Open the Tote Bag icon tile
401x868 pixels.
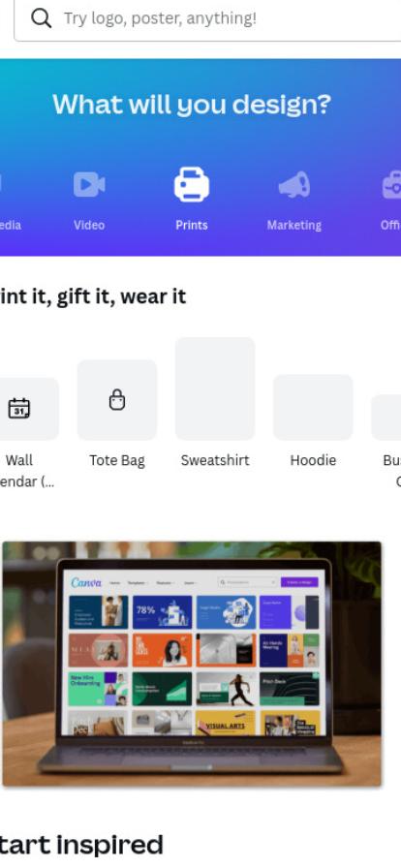coord(117,400)
